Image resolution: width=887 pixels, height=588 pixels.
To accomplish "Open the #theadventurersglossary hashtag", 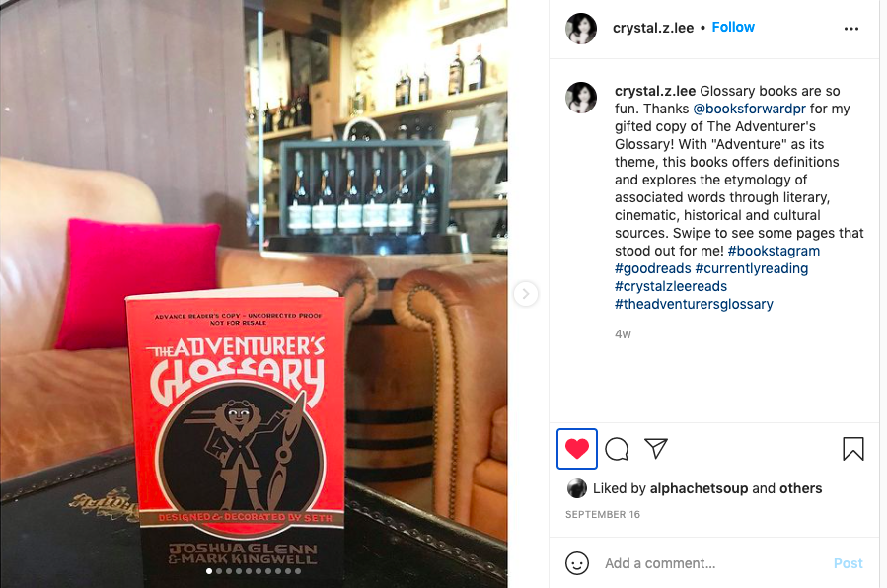I will click(x=694, y=304).
